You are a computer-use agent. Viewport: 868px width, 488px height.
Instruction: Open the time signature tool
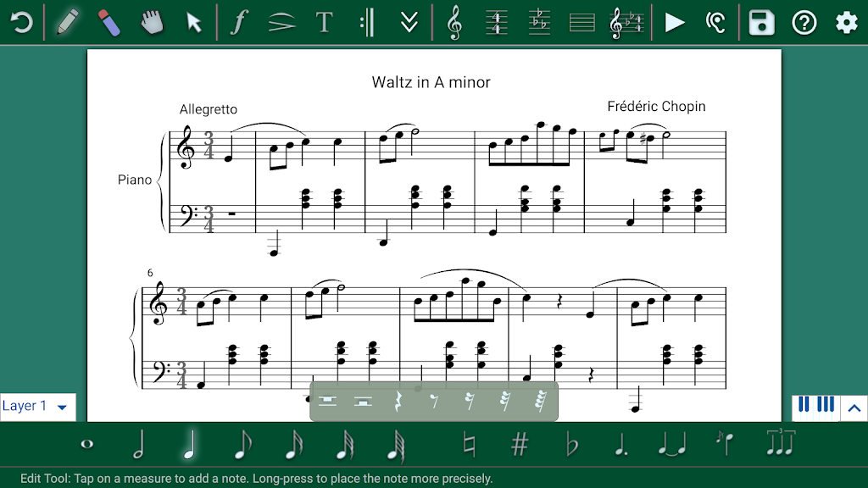coord(497,23)
